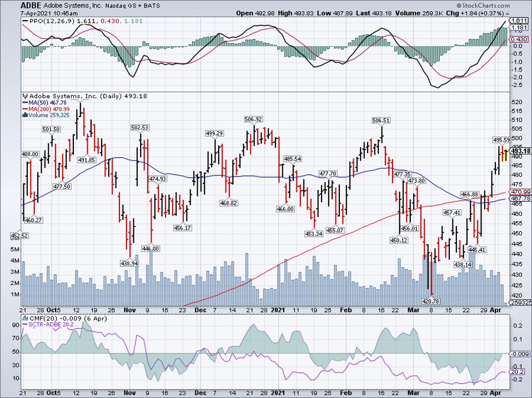Click the 473.80 price label
532x398 pixels.
[416, 181]
